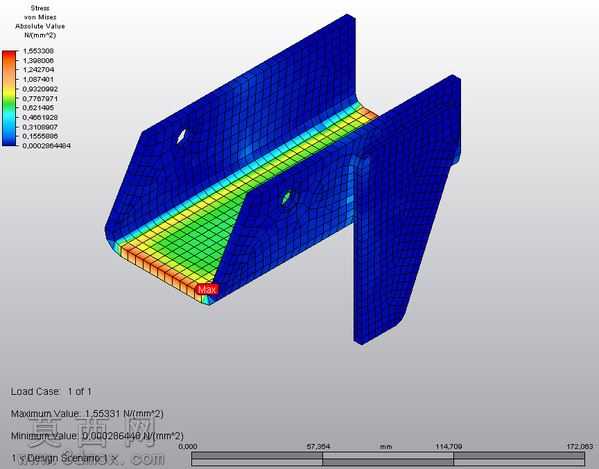Click the legend's lowest value 0,0002864484
The image size is (599, 469).
click(x=47, y=146)
